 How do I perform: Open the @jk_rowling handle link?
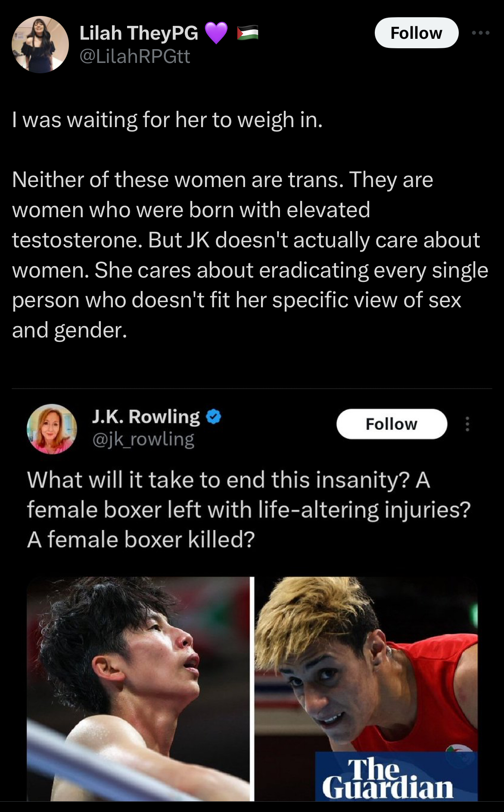(x=143, y=439)
